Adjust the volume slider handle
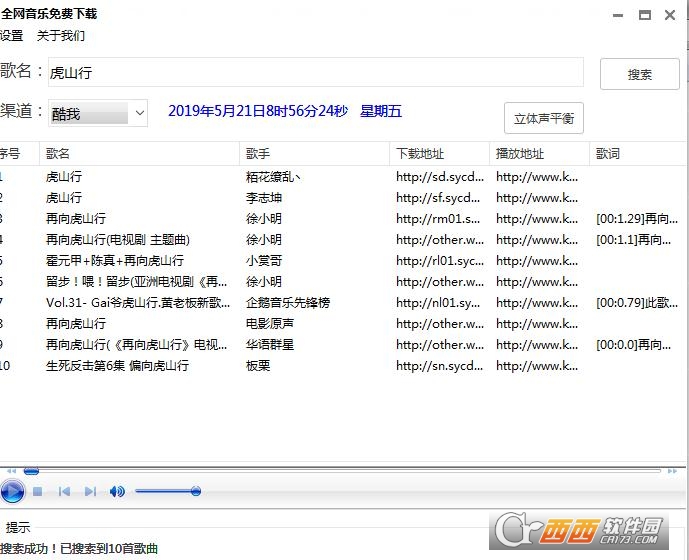689x560 pixels. tap(196, 491)
